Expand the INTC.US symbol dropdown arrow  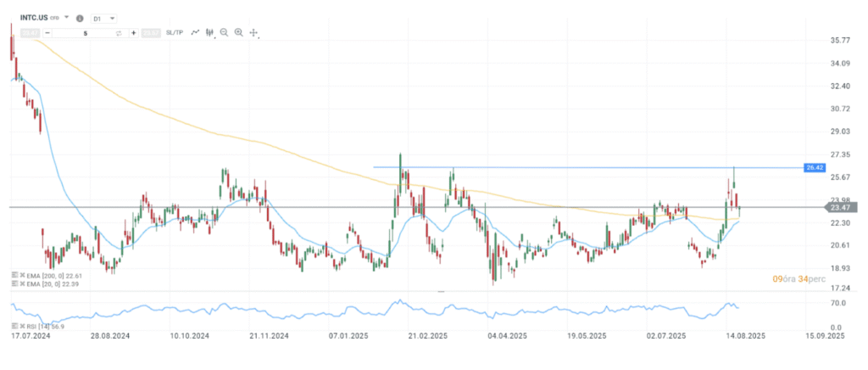pos(65,17)
